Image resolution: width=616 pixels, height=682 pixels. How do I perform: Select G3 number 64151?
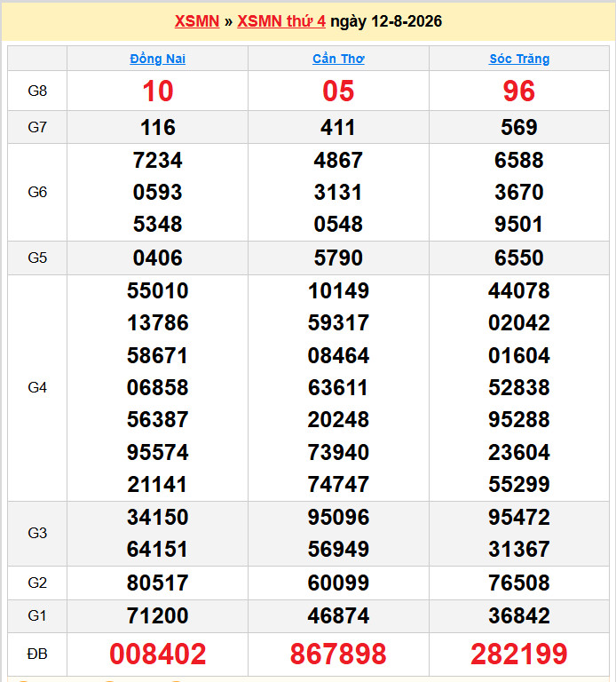(x=157, y=549)
